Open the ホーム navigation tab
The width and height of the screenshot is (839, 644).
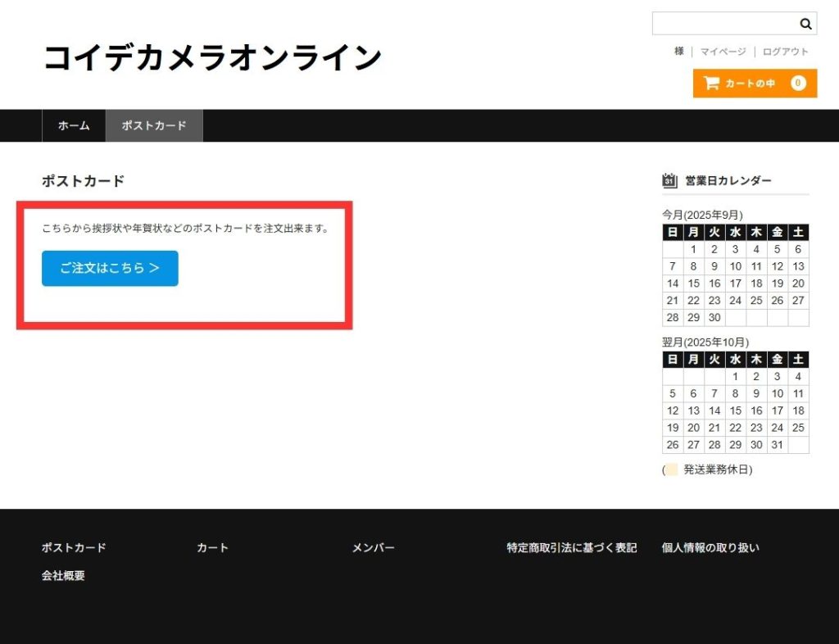point(74,125)
